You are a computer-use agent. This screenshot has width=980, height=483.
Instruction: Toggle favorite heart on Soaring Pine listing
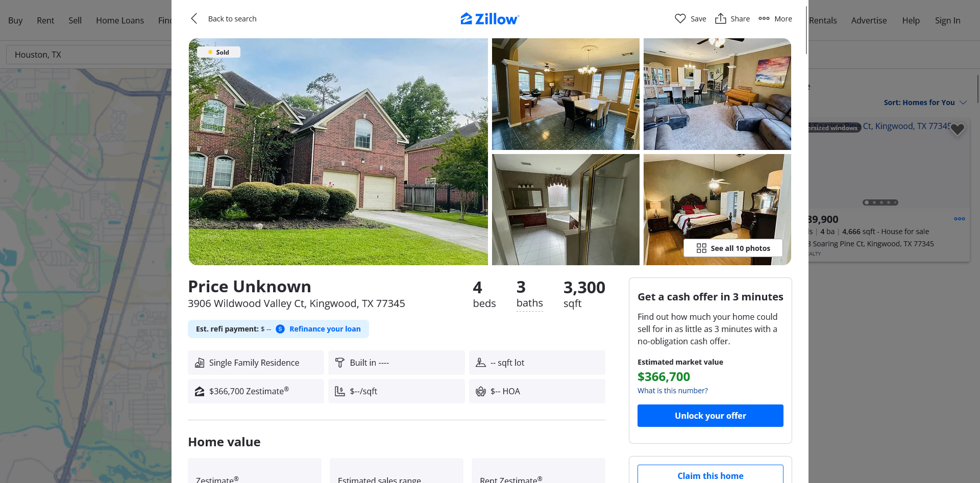957,130
